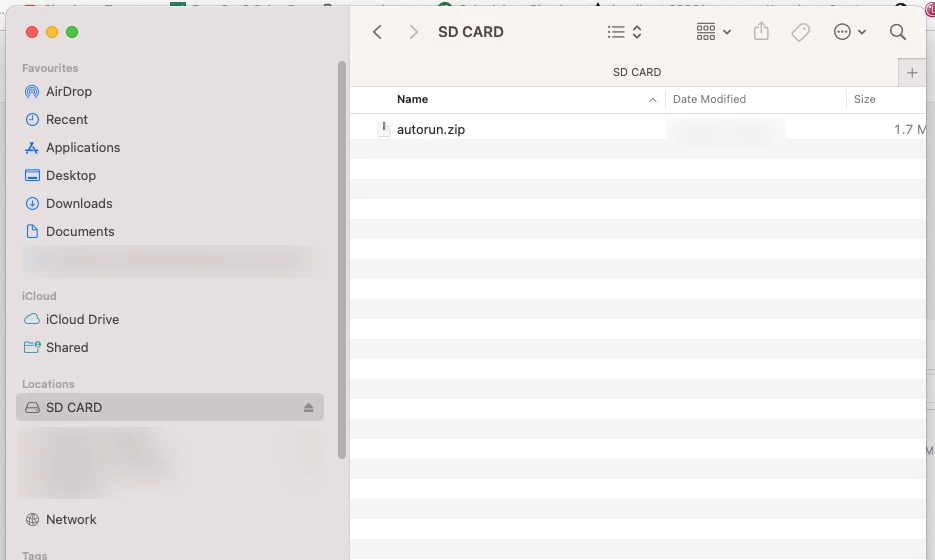Add a new tab with plus button
Image resolution: width=935 pixels, height=560 pixels.
(x=911, y=73)
